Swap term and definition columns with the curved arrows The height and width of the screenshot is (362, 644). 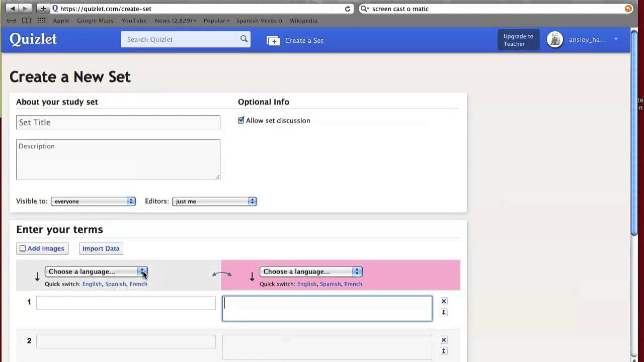click(222, 274)
